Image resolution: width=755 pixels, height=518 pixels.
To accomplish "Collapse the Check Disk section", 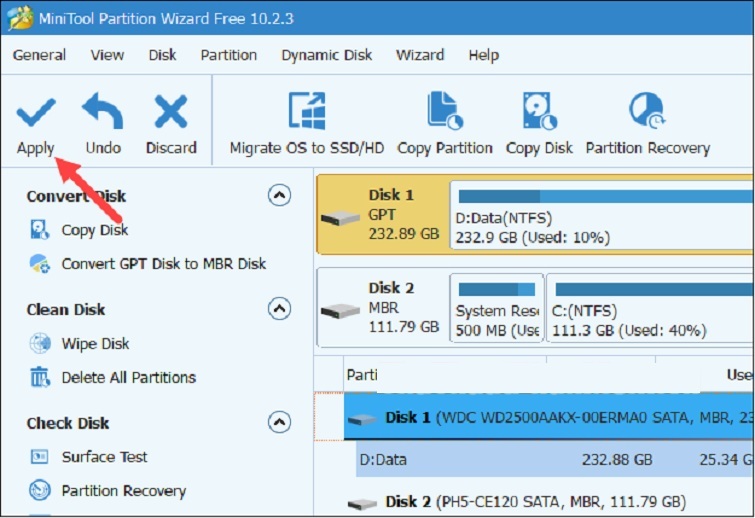I will 280,423.
